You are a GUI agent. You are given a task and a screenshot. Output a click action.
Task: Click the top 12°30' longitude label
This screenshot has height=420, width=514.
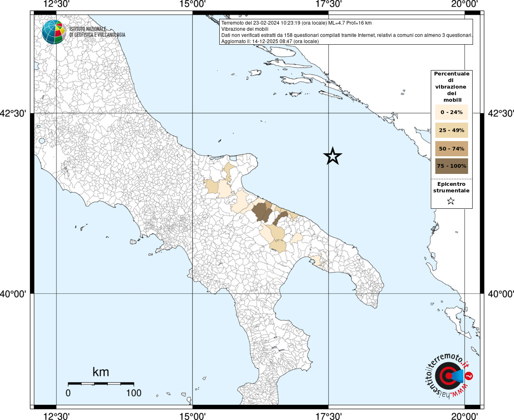coord(56,5)
